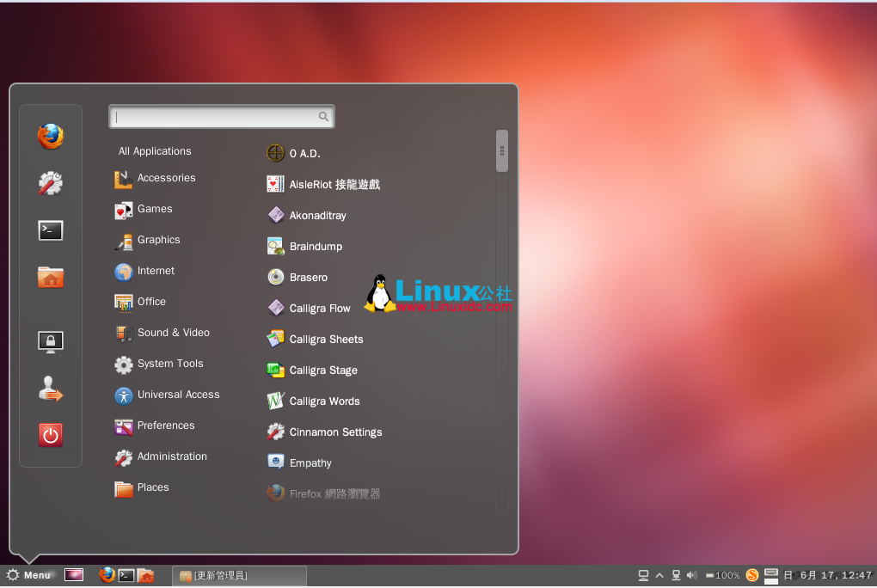
Task: Open Terminal in the favorites sidebar
Action: (51, 230)
